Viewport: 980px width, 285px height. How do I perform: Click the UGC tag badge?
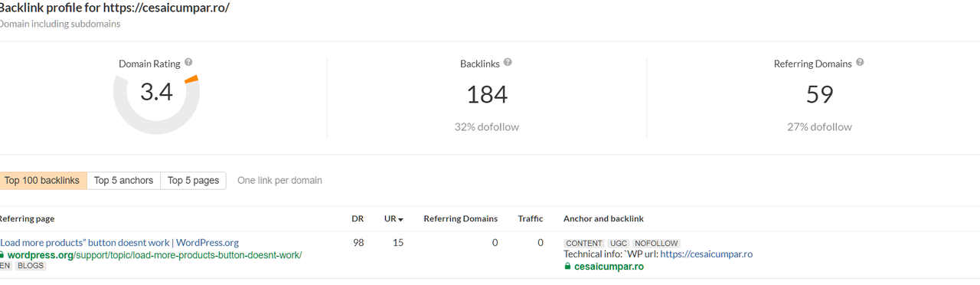click(x=619, y=244)
